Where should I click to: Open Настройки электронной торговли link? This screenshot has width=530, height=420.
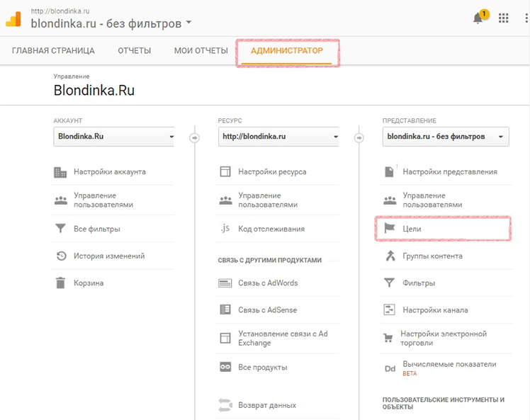click(x=443, y=339)
